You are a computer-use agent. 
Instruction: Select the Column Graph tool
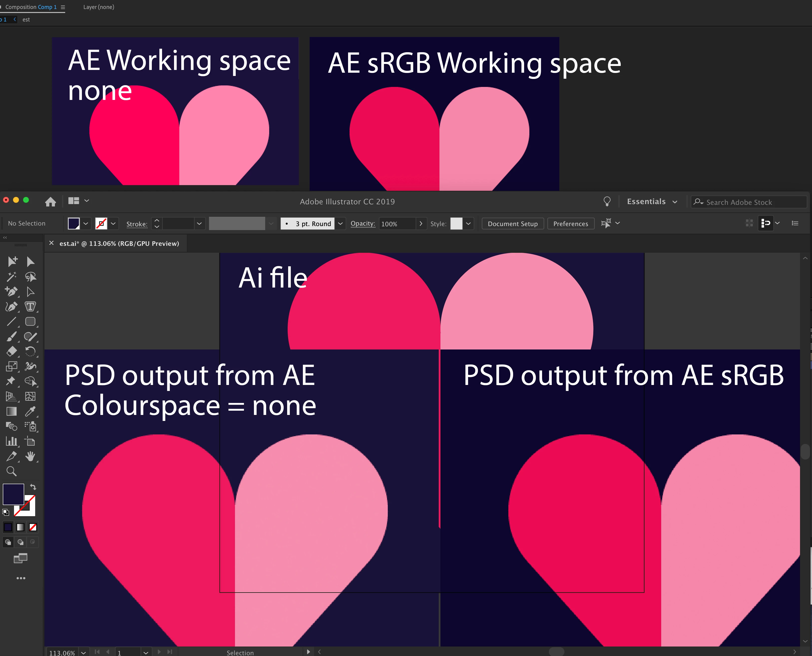pos(11,441)
